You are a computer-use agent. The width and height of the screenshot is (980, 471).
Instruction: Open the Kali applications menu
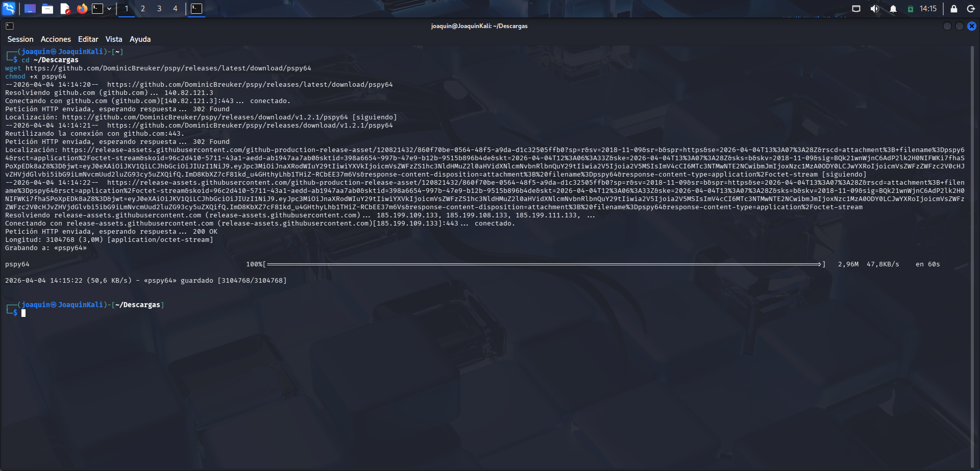[x=8, y=9]
